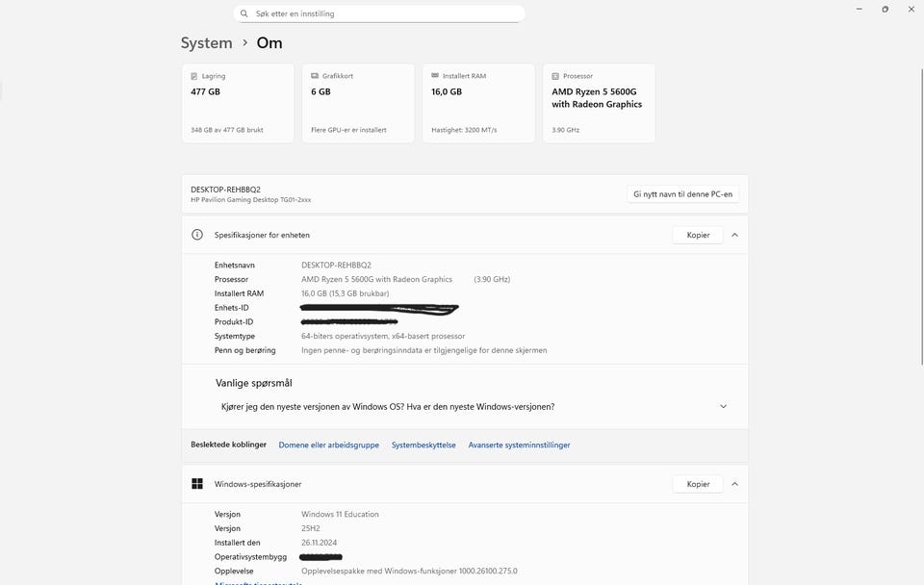
Task: Collapse the Spesifikasjoner for enheten section
Action: point(734,235)
